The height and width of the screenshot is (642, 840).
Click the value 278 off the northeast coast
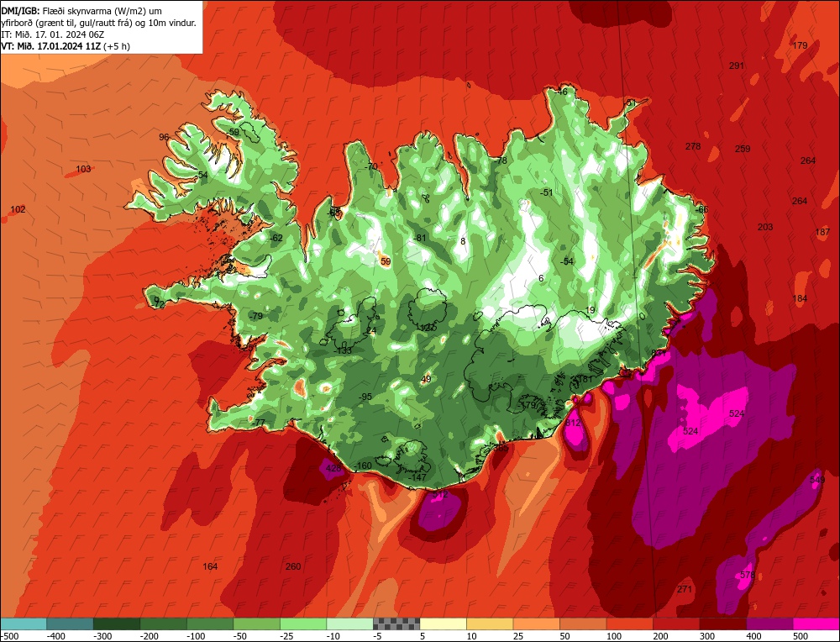(693, 146)
